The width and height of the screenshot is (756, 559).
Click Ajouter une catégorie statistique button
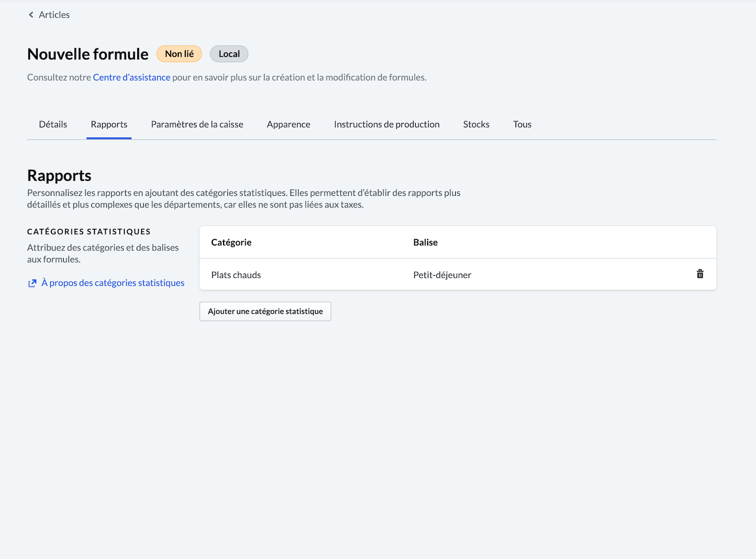[x=265, y=311]
